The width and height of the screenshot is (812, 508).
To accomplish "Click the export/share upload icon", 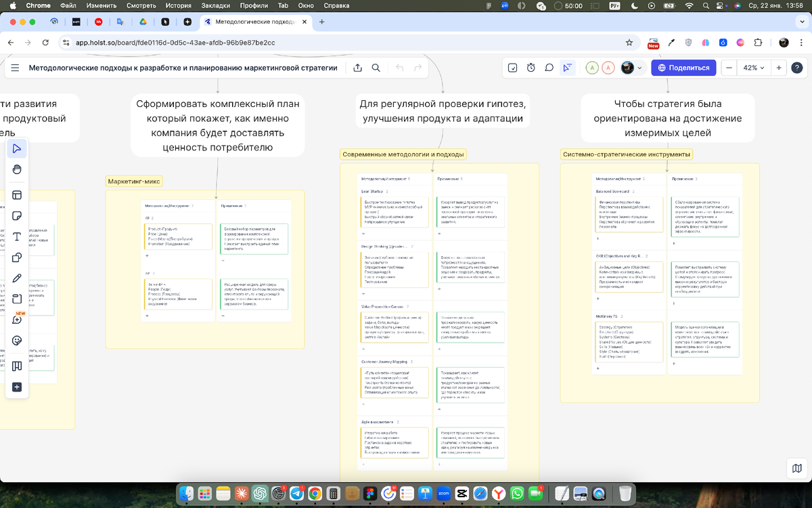I will coord(357,68).
